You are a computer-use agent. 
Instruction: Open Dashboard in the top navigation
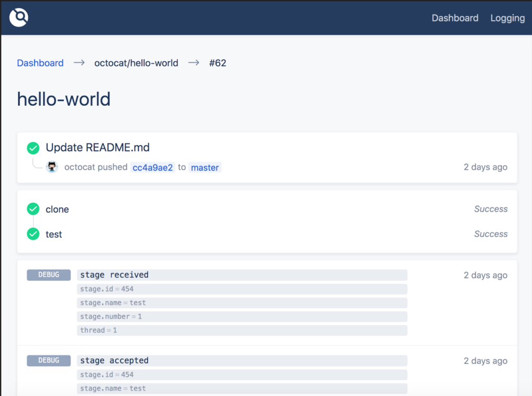tap(455, 18)
